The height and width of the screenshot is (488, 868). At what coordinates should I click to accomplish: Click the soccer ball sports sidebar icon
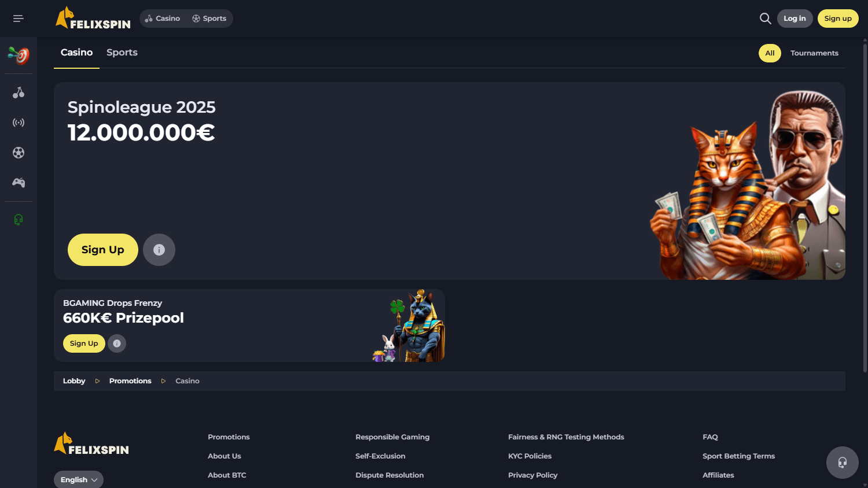pyautogui.click(x=19, y=153)
